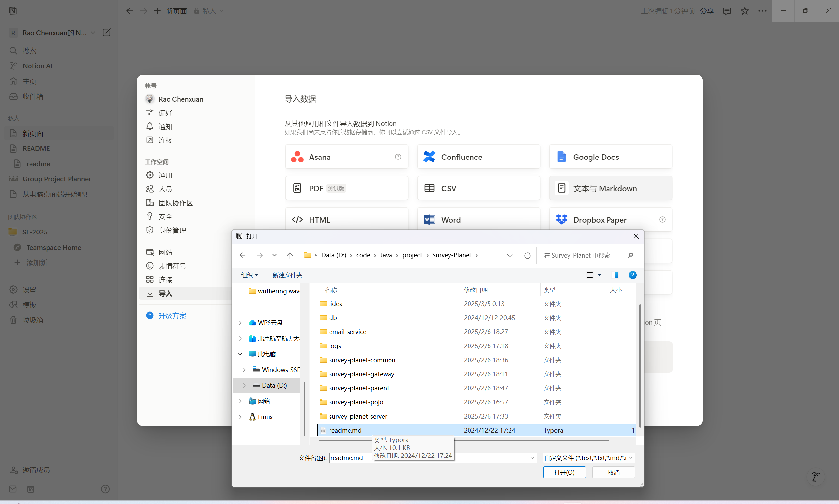
Task: Open the file dialog help icon
Action: coord(632,275)
